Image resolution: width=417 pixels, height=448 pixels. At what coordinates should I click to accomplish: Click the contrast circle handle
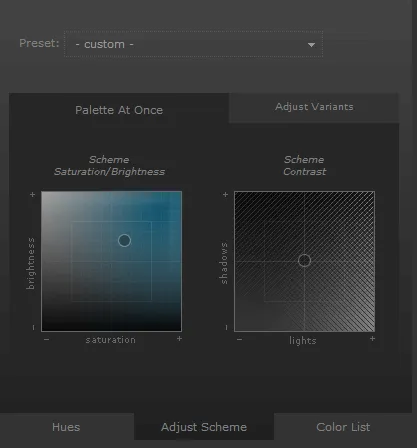[x=304, y=260]
